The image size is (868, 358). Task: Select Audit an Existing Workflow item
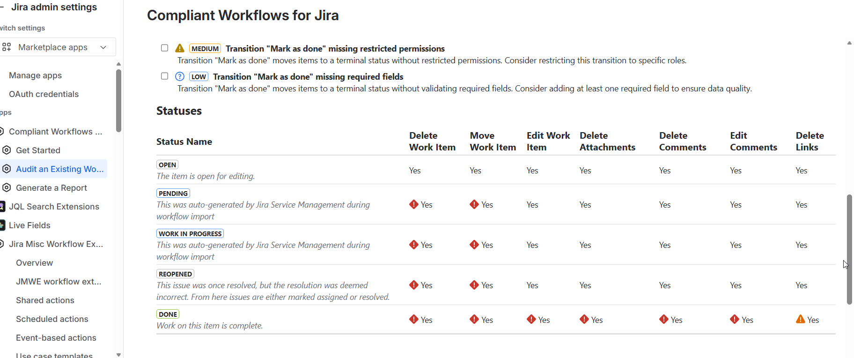[59, 169]
